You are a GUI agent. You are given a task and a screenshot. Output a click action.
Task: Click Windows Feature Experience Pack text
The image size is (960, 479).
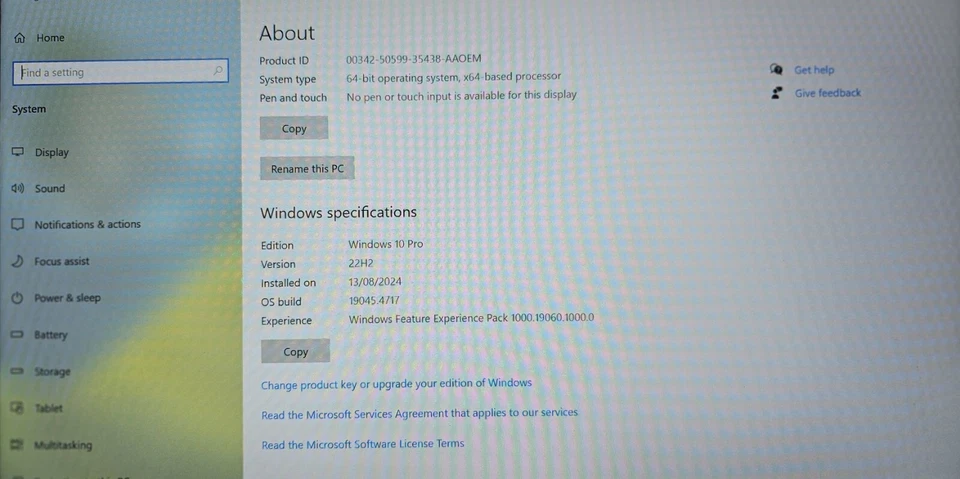point(471,319)
